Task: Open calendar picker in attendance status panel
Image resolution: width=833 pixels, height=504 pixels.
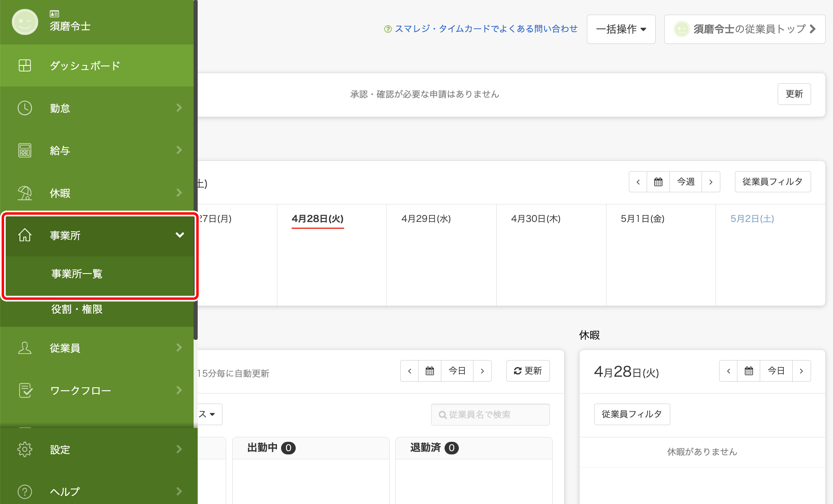Action: pyautogui.click(x=430, y=371)
